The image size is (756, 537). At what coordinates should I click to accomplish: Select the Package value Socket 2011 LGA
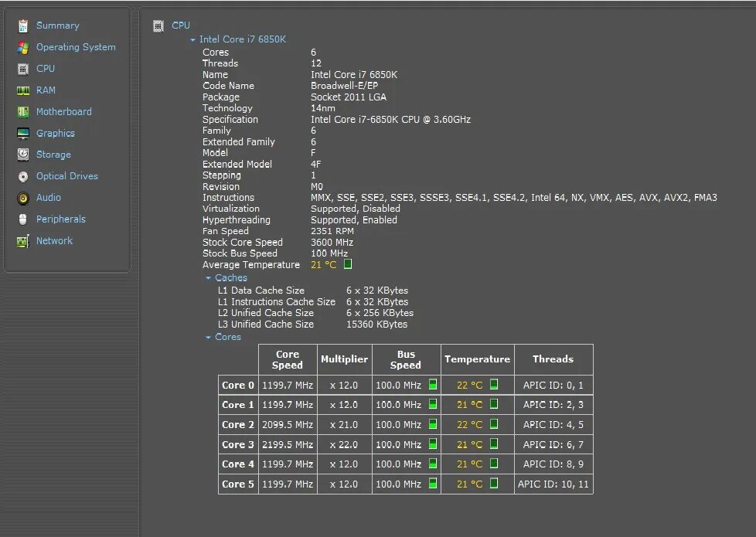click(349, 97)
